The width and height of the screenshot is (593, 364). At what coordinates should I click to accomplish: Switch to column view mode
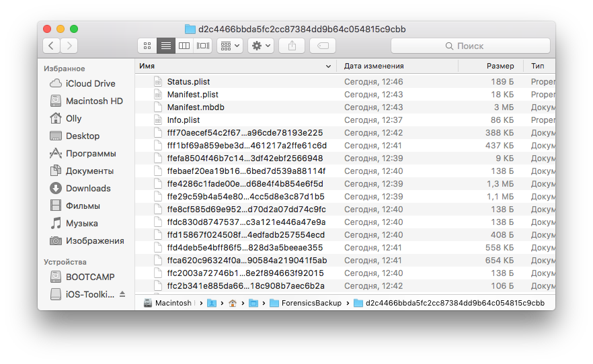point(184,46)
